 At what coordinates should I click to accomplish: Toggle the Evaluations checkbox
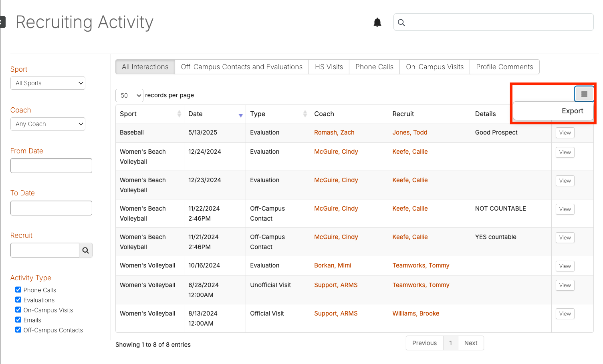pos(18,300)
